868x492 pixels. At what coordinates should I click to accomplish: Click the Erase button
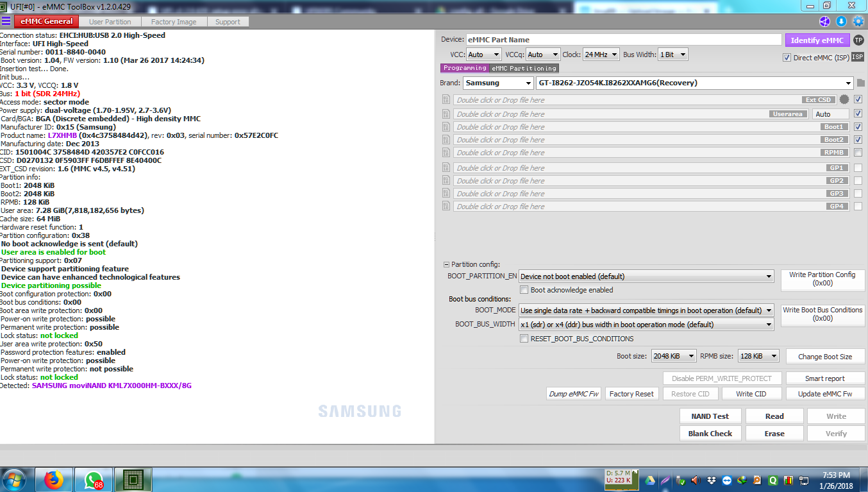pos(774,434)
